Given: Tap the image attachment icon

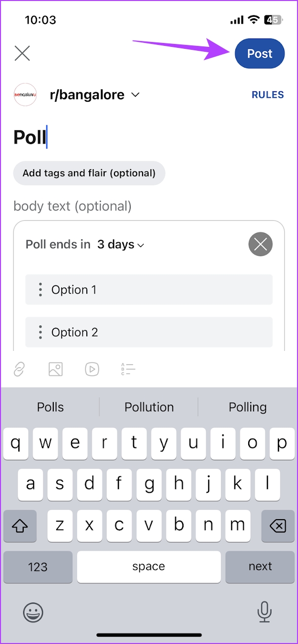Looking at the screenshot, I should tap(55, 369).
